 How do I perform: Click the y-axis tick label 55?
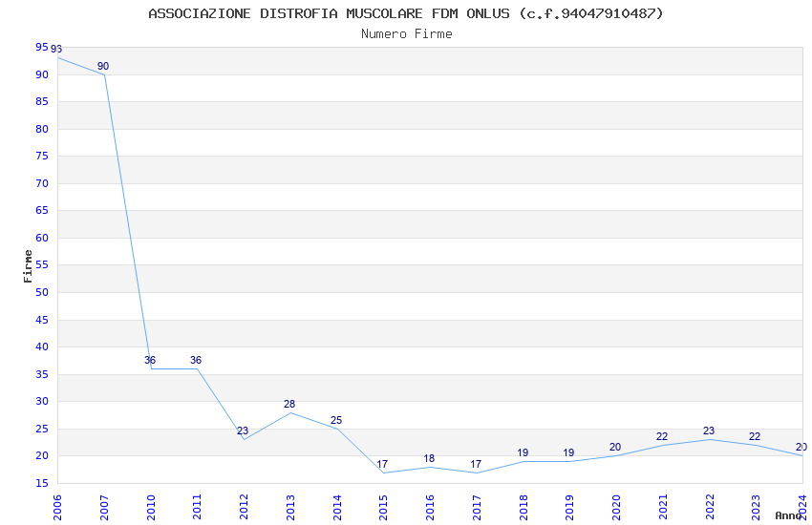[42, 264]
